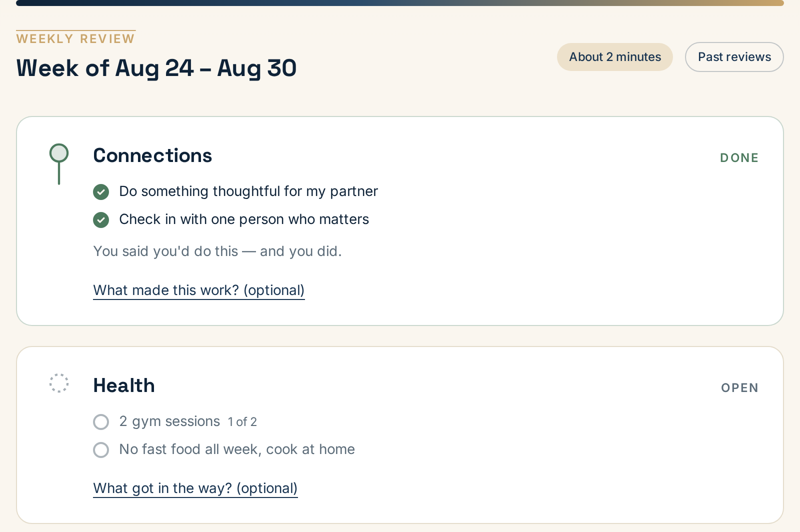Click the '1 of 2' progress counter
This screenshot has height=532, width=800.
point(242,422)
